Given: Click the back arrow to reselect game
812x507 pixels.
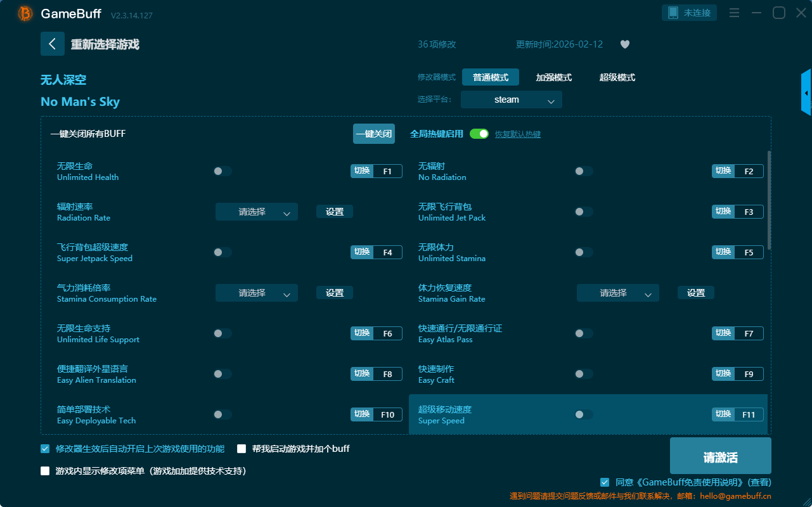Looking at the screenshot, I should coord(53,44).
